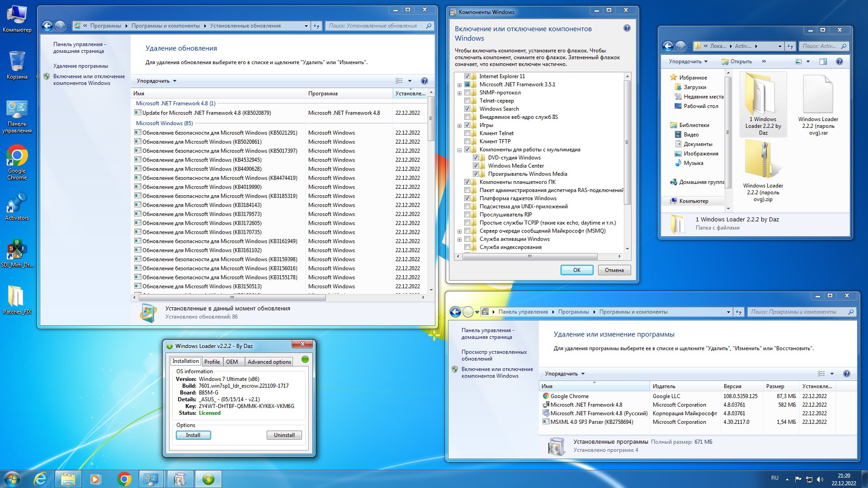Switch to Windows Loader taskbar button
The width and height of the screenshot is (868, 488).
[x=208, y=479]
